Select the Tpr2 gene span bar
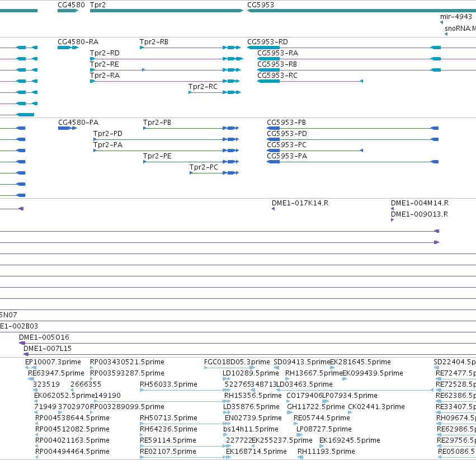 (167, 11)
